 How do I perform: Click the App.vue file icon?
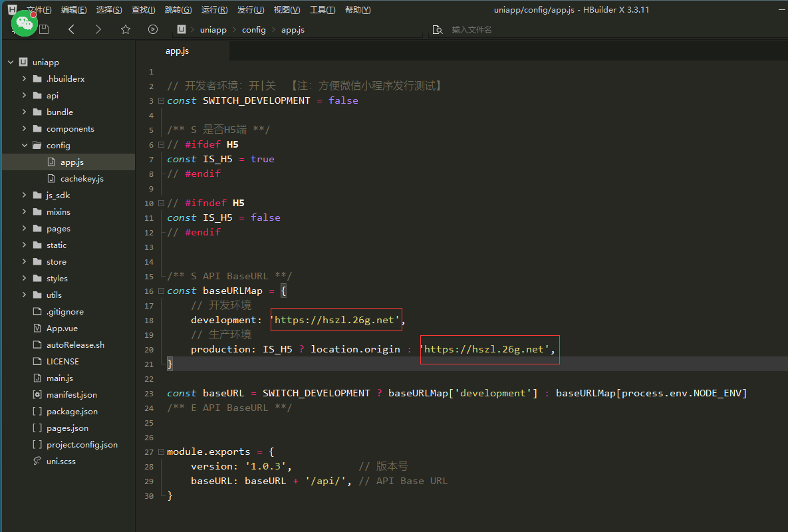click(x=37, y=328)
